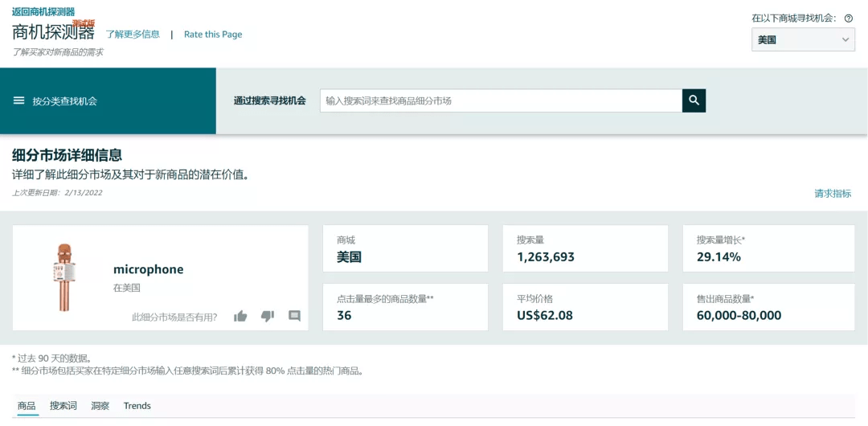Click the thumbs down icon

pyautogui.click(x=268, y=317)
